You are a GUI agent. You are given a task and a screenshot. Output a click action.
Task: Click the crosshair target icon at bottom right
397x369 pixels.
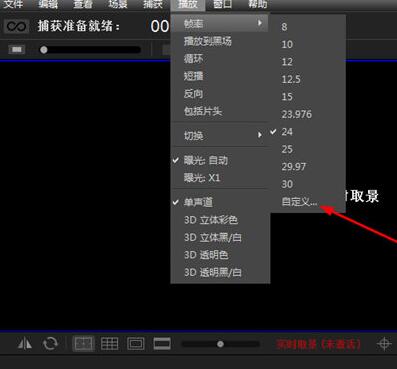point(384,344)
